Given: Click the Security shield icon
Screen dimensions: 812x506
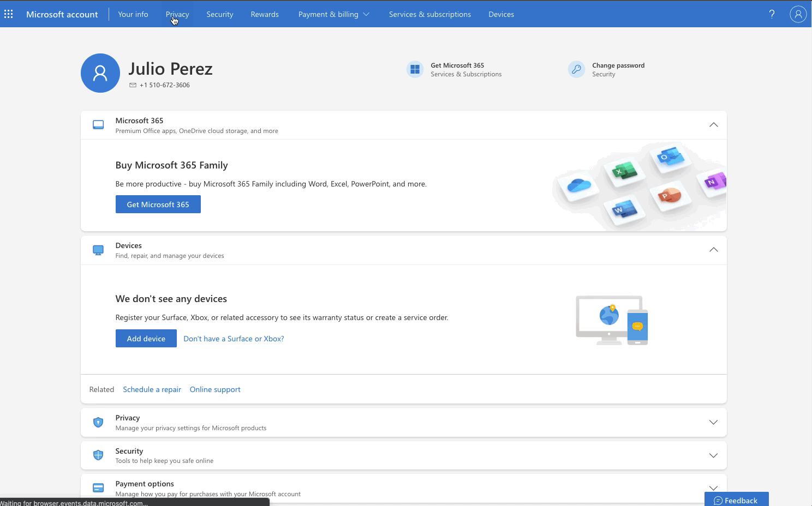Looking at the screenshot, I should point(98,455).
